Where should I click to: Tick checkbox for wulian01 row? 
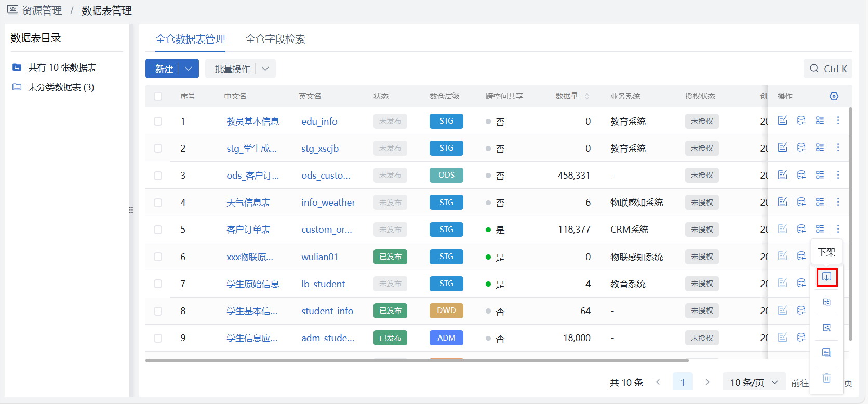[158, 257]
